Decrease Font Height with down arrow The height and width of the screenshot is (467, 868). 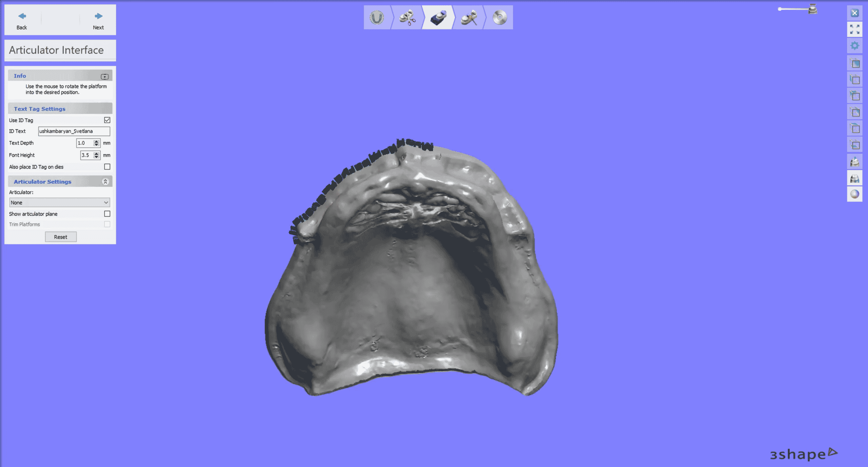pyautogui.click(x=97, y=157)
